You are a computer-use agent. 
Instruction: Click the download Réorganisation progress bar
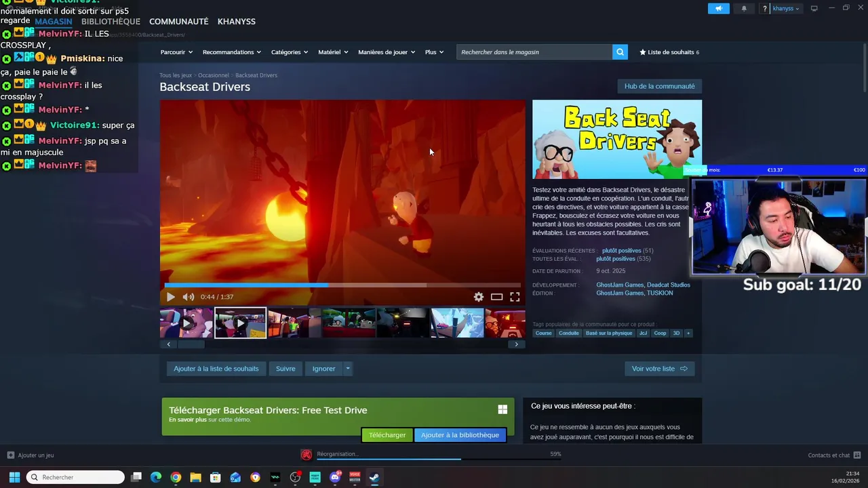pyautogui.click(x=439, y=459)
